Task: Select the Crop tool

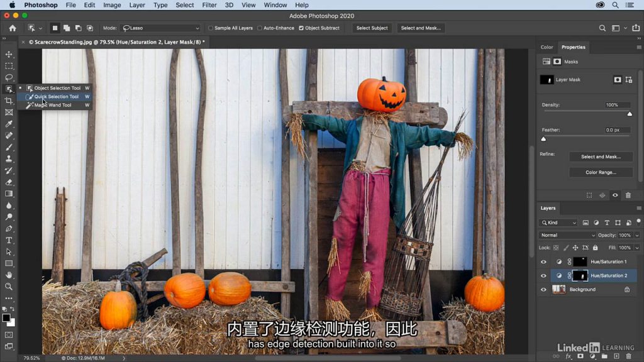Action: tap(9, 101)
